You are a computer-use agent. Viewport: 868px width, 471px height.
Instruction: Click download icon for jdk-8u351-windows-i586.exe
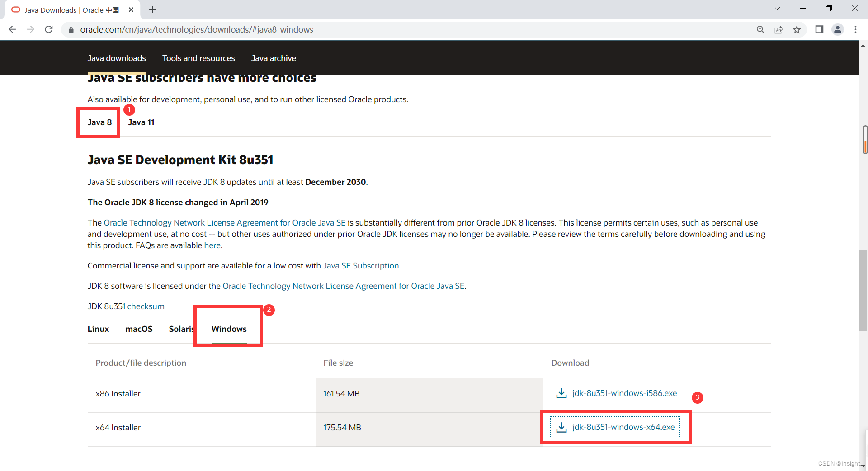pyautogui.click(x=561, y=393)
